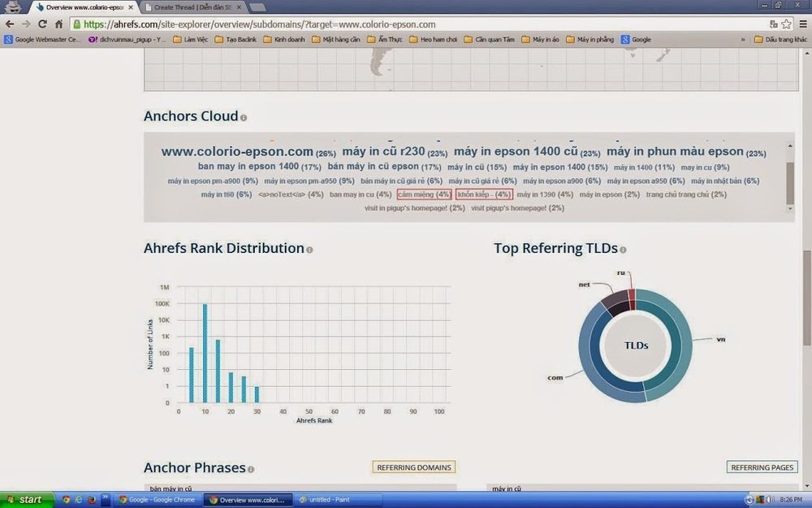The image size is (812, 508).
Task: Click the 'khốn kiếp' anchor text
Action: point(473,194)
